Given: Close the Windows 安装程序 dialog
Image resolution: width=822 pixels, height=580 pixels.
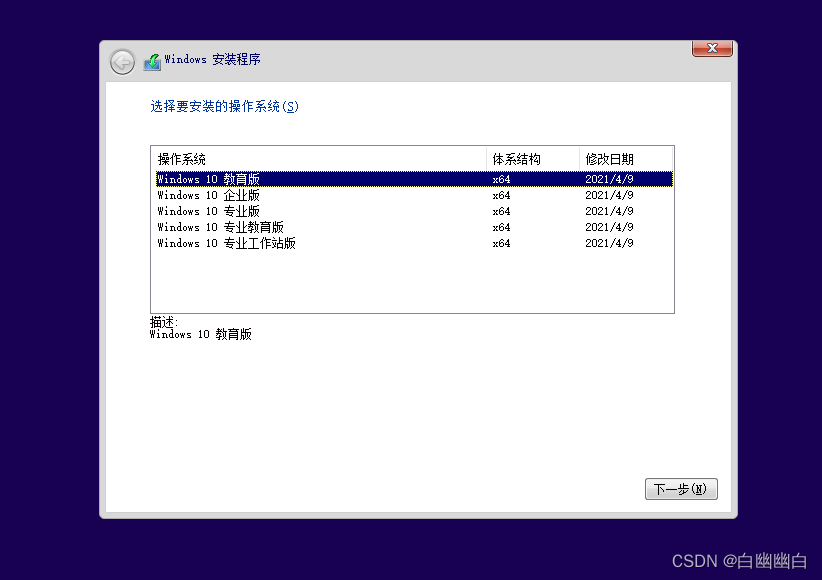Looking at the screenshot, I should [712, 48].
